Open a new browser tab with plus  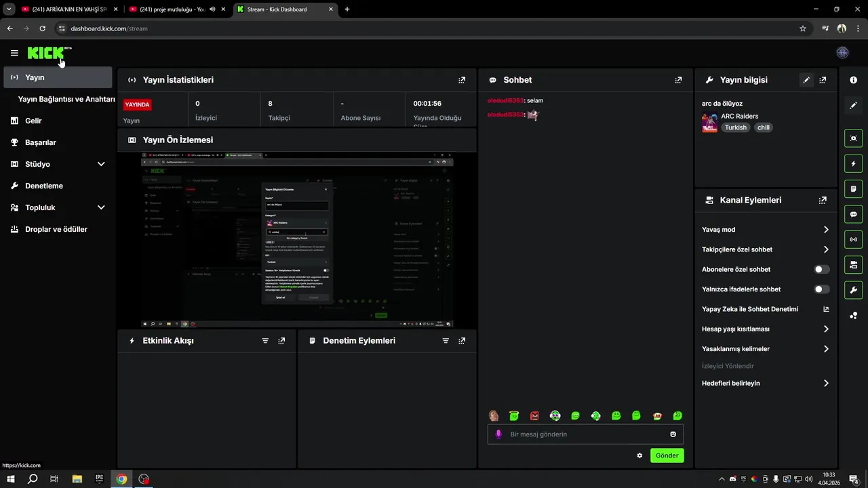[347, 9]
